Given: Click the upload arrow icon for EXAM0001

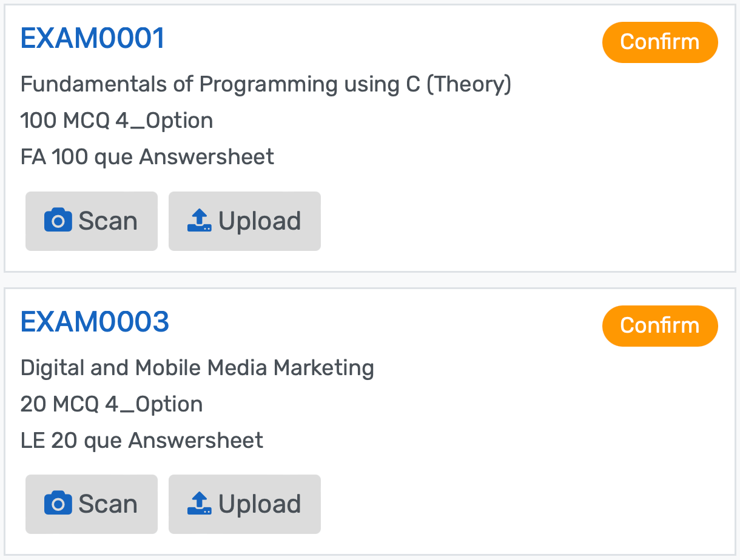Looking at the screenshot, I should 200,221.
